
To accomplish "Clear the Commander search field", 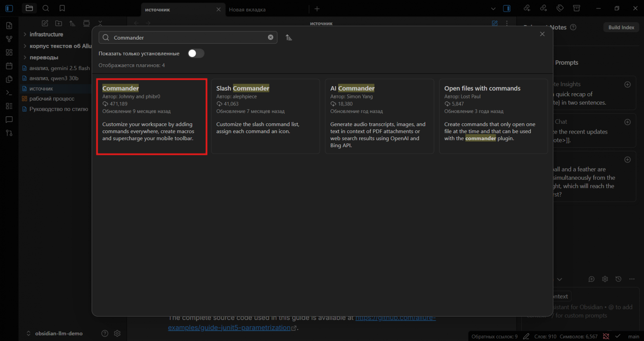I will pos(270,38).
